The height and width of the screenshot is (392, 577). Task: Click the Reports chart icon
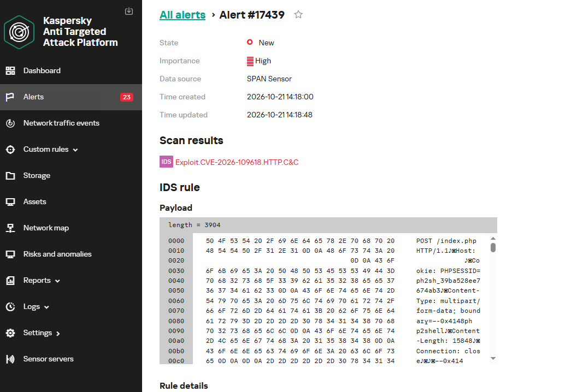pos(10,281)
